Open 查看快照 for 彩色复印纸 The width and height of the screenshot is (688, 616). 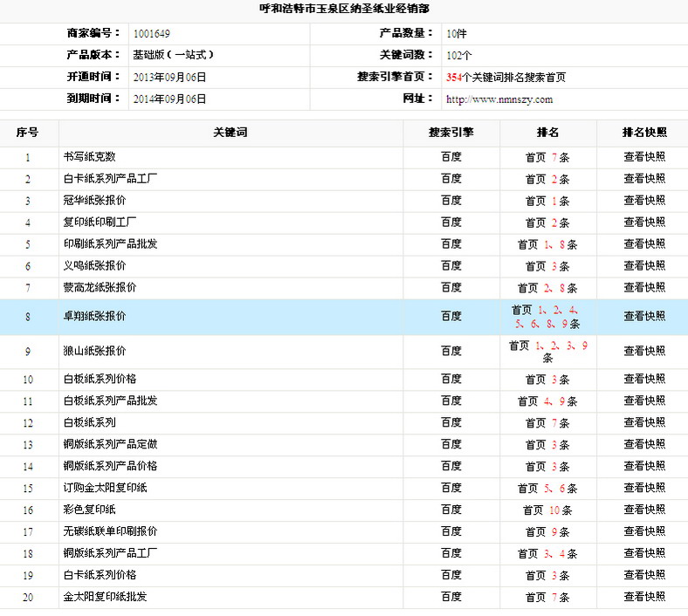[x=644, y=510]
